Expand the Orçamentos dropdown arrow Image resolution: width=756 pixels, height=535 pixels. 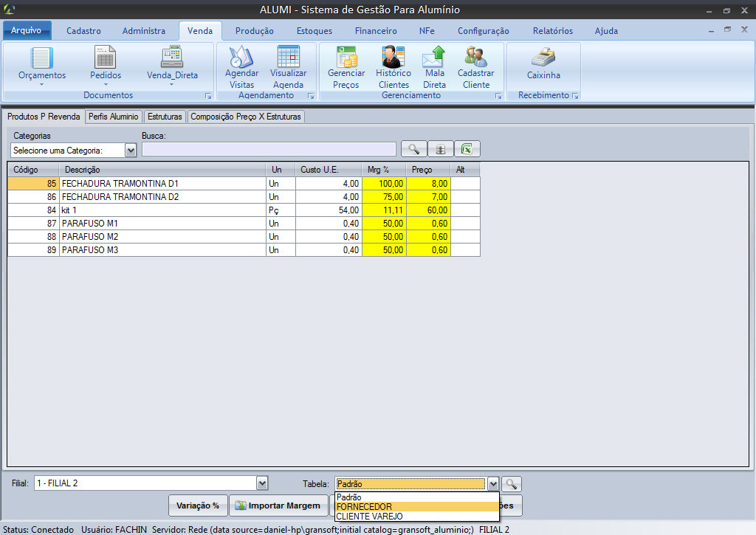(x=41, y=85)
